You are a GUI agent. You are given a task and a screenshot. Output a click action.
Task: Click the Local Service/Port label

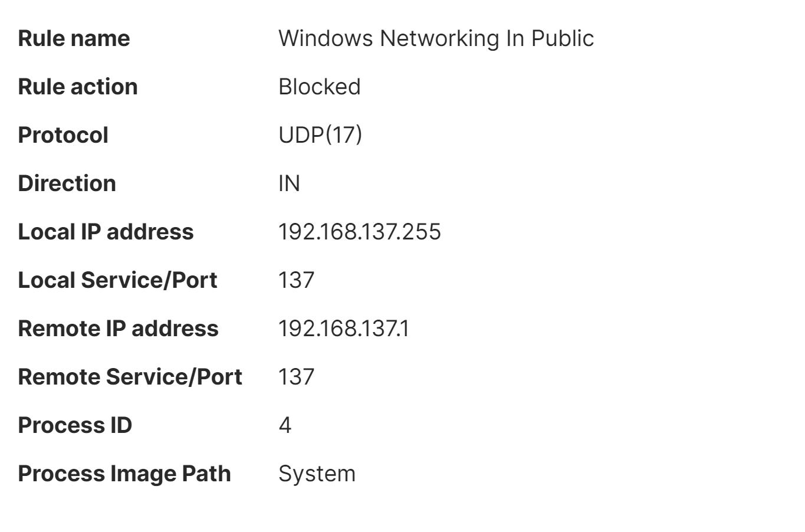point(117,280)
